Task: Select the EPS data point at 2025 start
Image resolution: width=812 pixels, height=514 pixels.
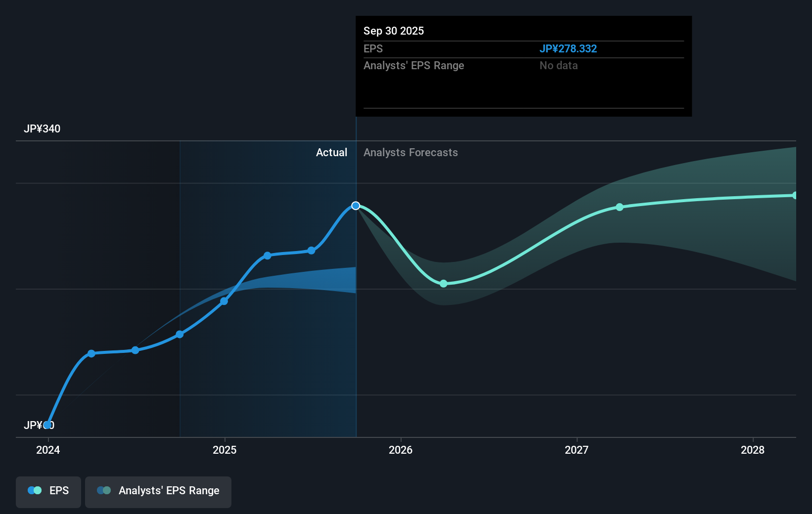Action: click(224, 301)
